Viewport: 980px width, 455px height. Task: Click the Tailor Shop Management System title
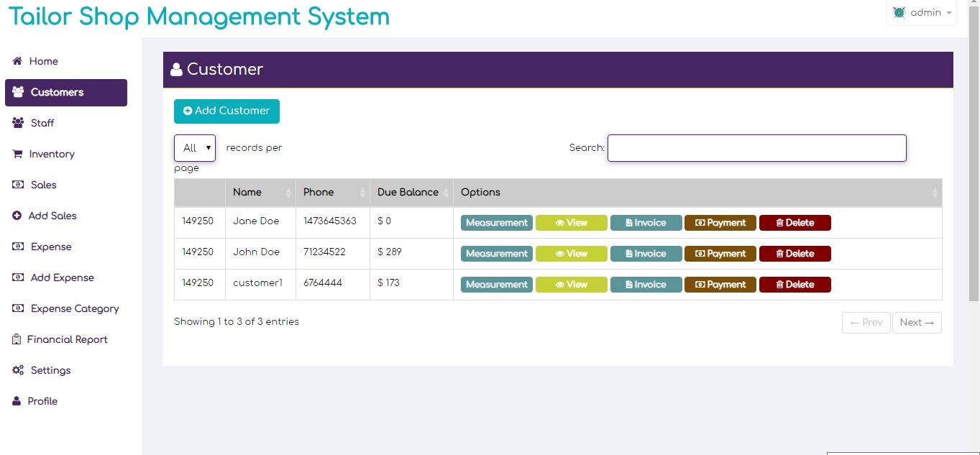pyautogui.click(x=199, y=16)
